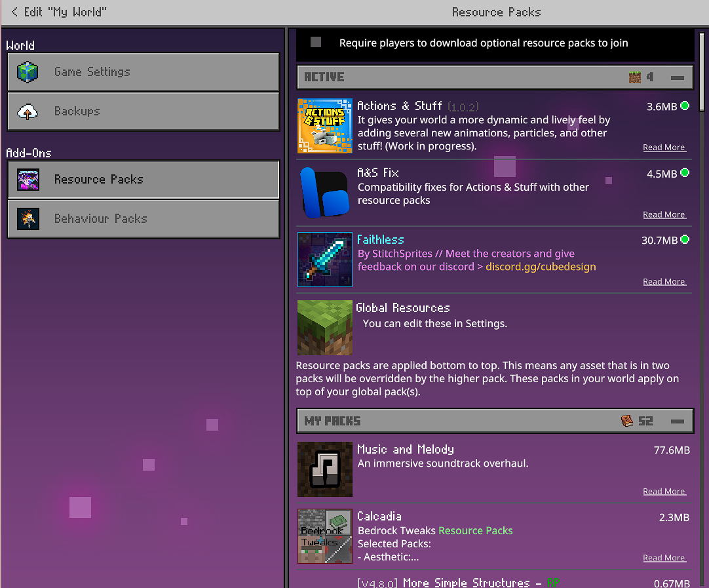
Task: Click the Global Resources grass block icon
Action: (324, 328)
